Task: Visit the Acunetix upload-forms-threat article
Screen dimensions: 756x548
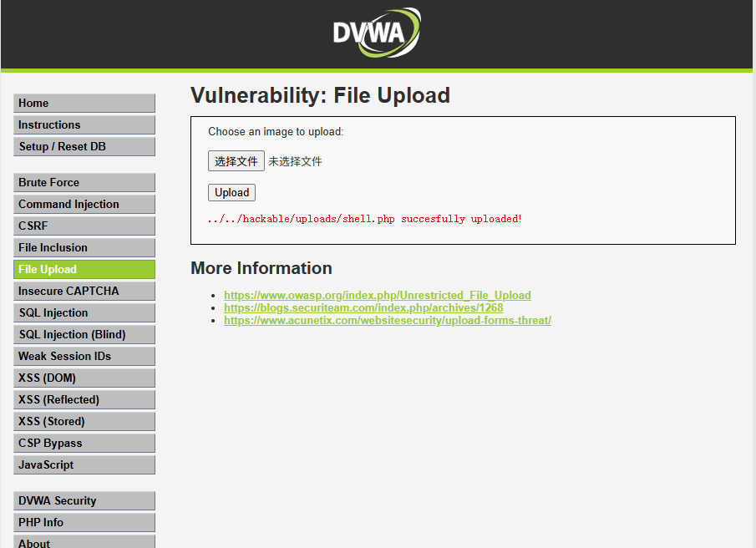Action: tap(388, 320)
